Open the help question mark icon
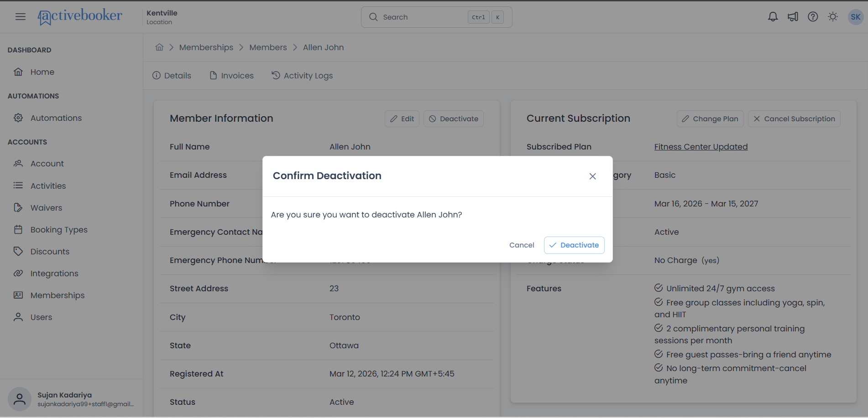The image size is (868, 418). (x=813, y=17)
